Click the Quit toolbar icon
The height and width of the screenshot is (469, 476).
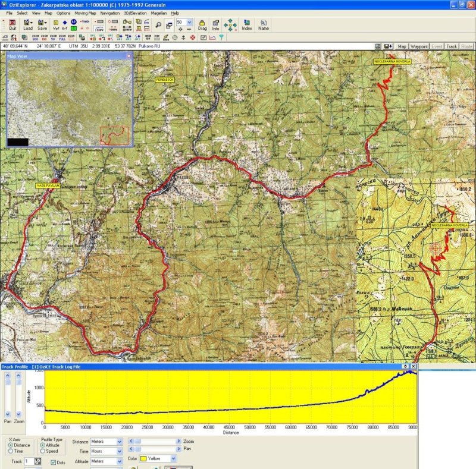coord(12,24)
